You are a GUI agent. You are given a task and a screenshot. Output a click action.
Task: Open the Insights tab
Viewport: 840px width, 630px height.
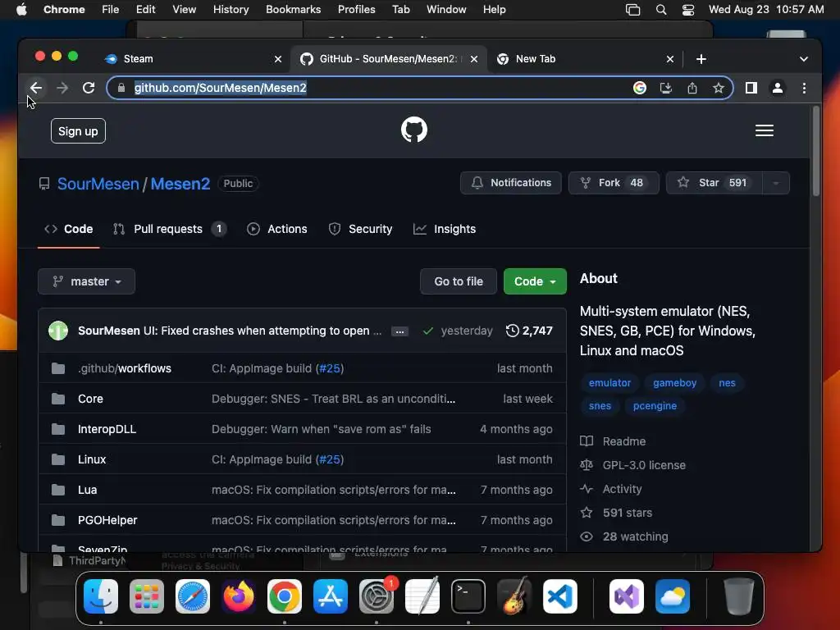(445, 230)
